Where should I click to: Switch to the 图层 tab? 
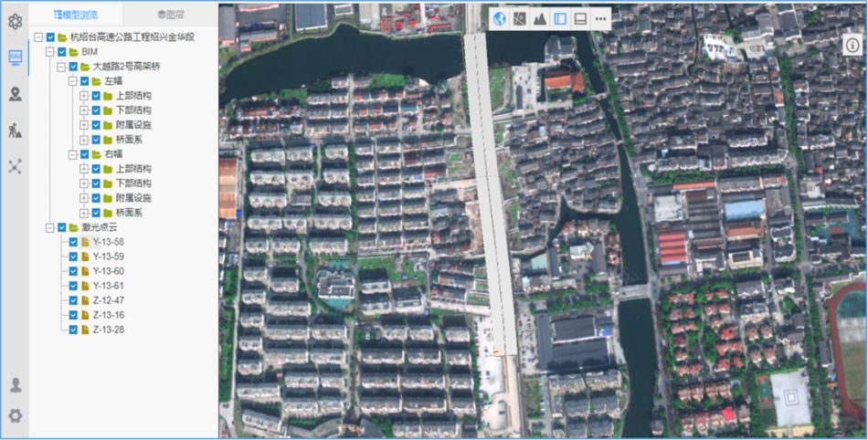pos(170,15)
